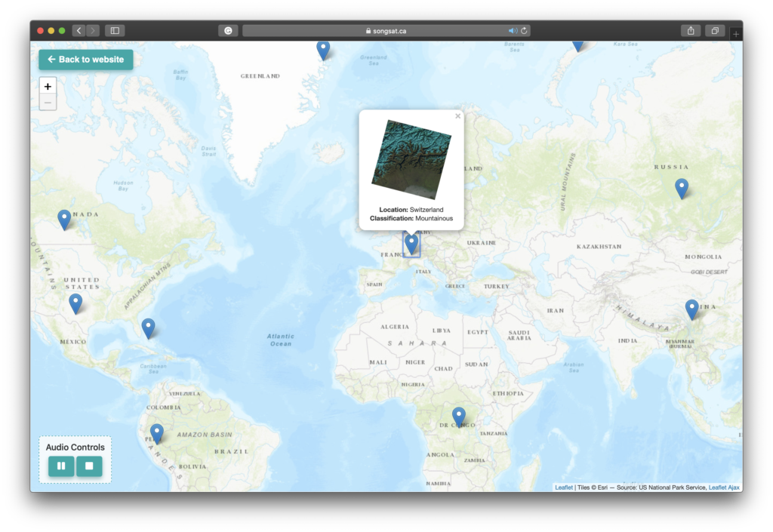Select the map marker near the Bahamas
Image resolution: width=773 pixels, height=532 pixels.
149,328
